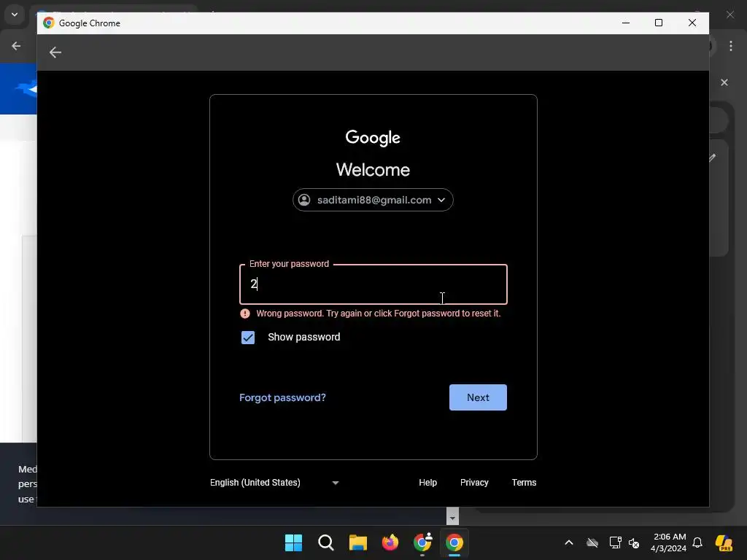Open the Terms link
The image size is (747, 560).
pos(524,483)
